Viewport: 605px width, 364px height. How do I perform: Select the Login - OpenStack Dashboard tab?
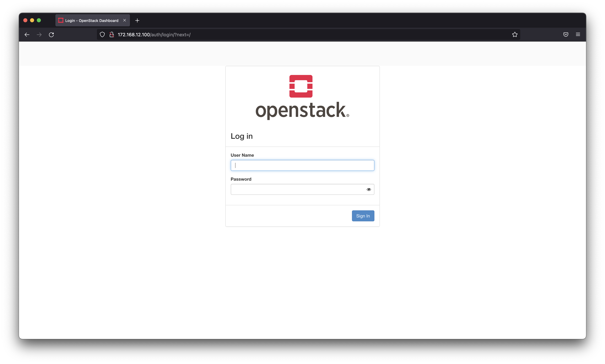(93, 20)
